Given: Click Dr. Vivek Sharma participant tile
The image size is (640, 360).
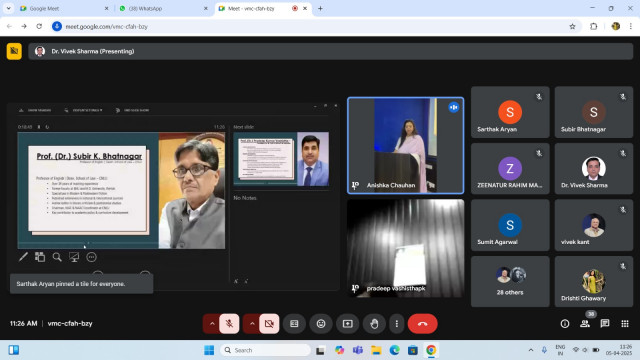Looking at the screenshot, I should click(x=594, y=169).
